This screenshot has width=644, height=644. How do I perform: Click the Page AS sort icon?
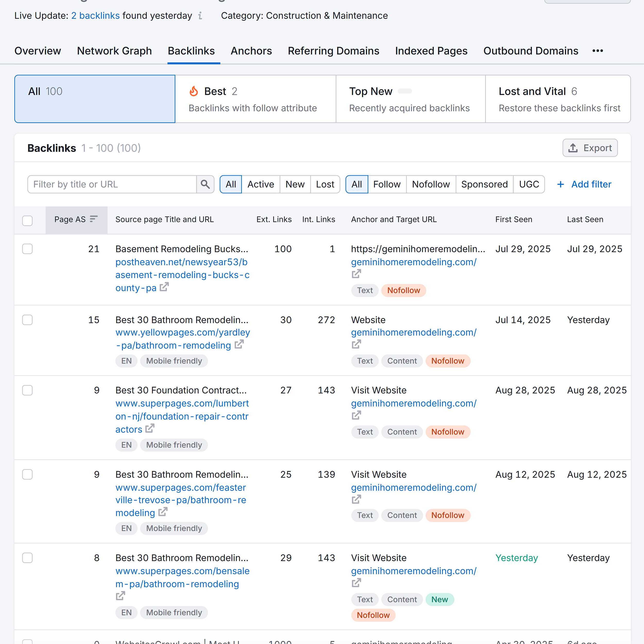(x=94, y=219)
